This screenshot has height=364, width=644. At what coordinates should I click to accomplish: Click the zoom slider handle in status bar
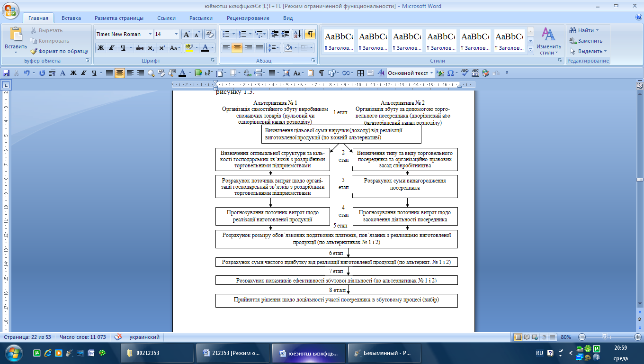click(x=605, y=337)
